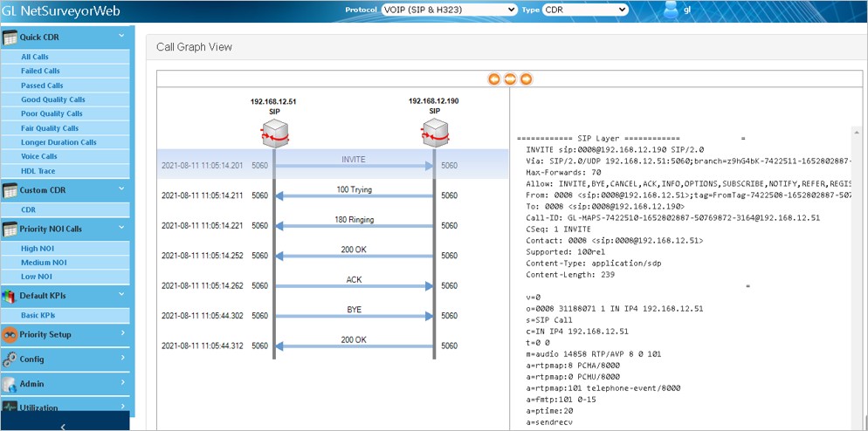
Task: Click timestamp 2021-08-11 11:05:14.211
Action: pos(202,195)
